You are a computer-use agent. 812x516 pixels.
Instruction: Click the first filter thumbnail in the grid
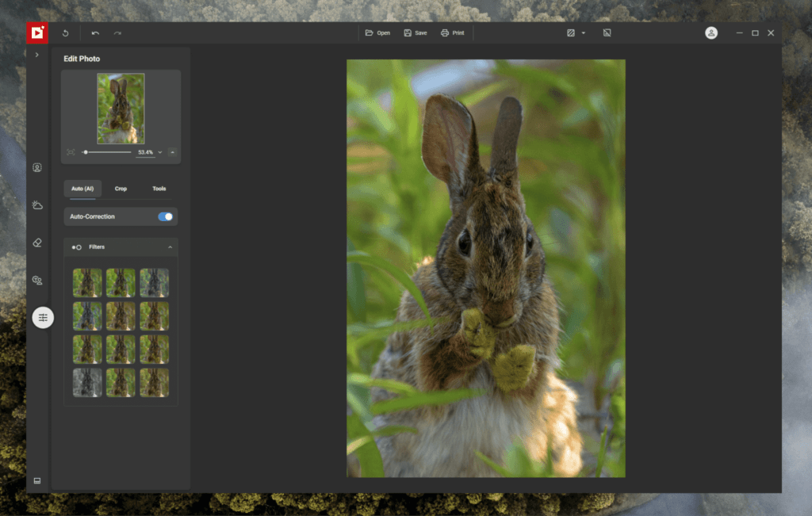[87, 283]
